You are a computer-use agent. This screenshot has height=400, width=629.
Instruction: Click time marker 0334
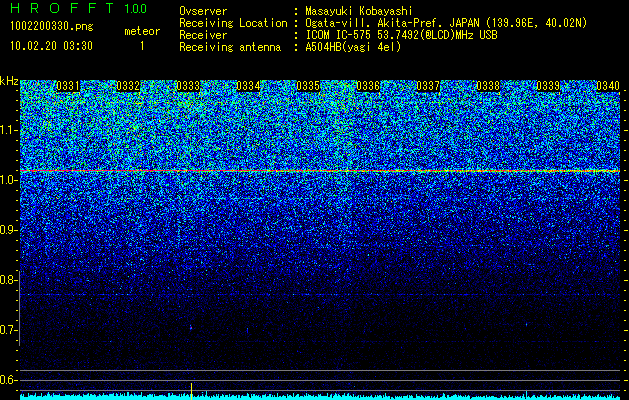248,86
